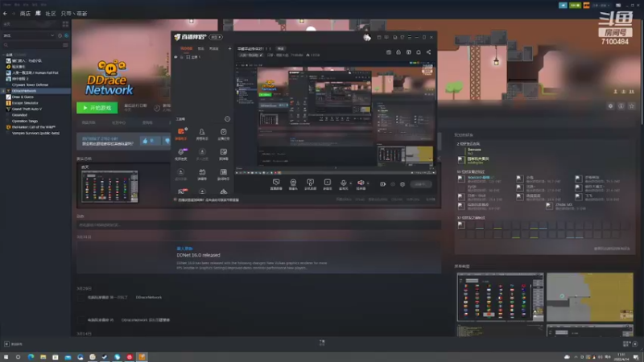
Task: Select Operation Tango in the game list
Action: [x=25, y=121]
